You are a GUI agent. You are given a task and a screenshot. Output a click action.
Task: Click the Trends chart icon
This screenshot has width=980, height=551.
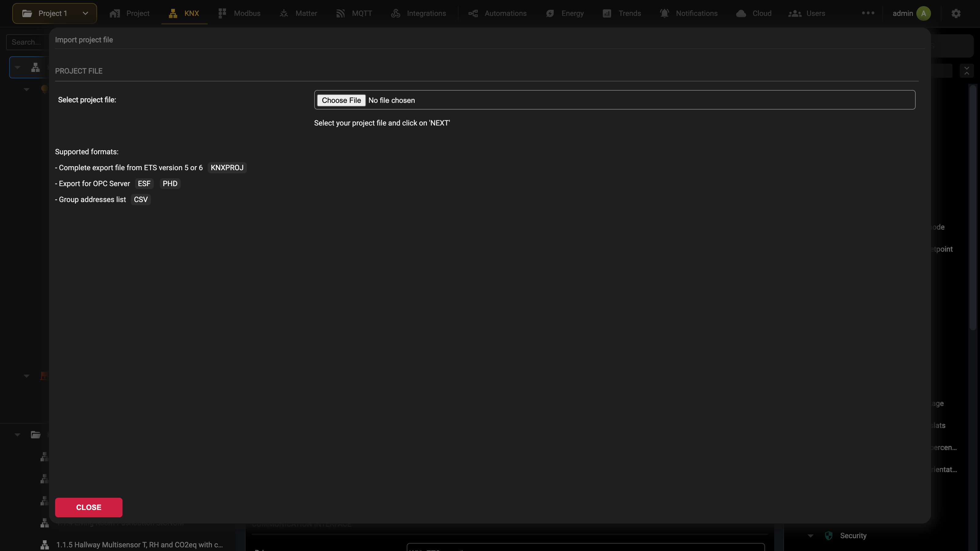click(607, 13)
